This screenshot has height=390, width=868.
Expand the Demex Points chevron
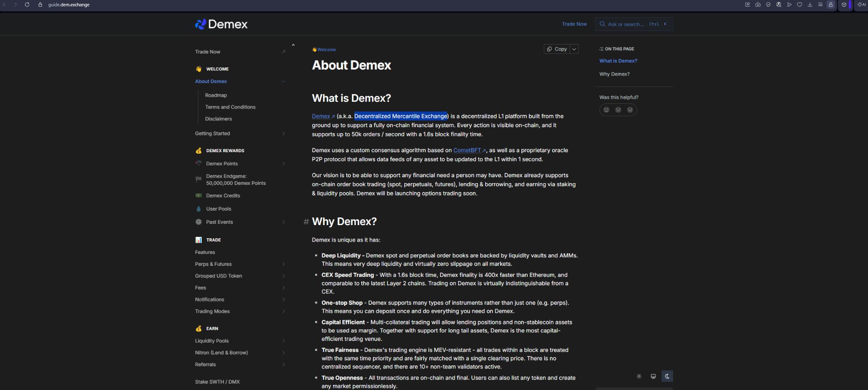[284, 164]
